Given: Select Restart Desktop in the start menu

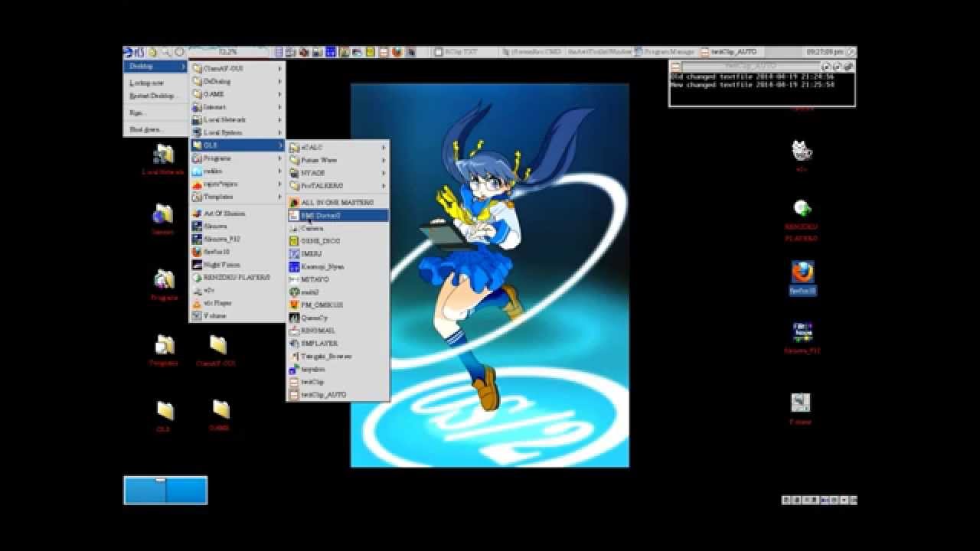Looking at the screenshot, I should coord(155,96).
